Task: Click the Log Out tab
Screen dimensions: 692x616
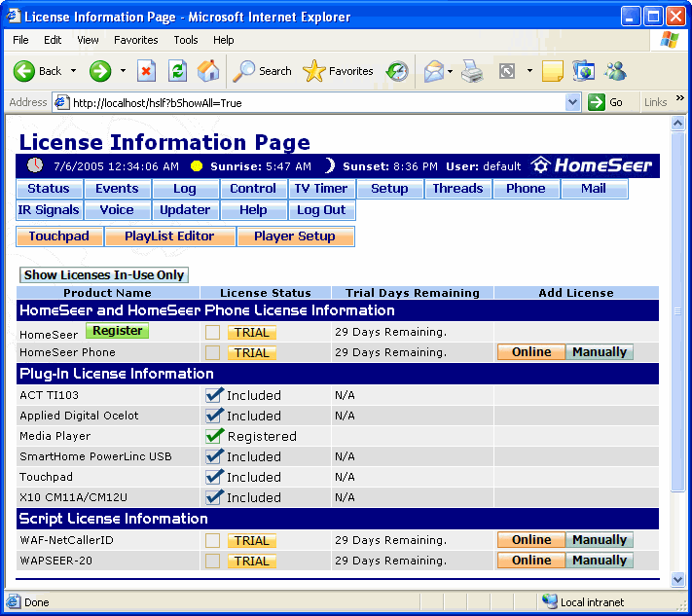Action: click(321, 210)
